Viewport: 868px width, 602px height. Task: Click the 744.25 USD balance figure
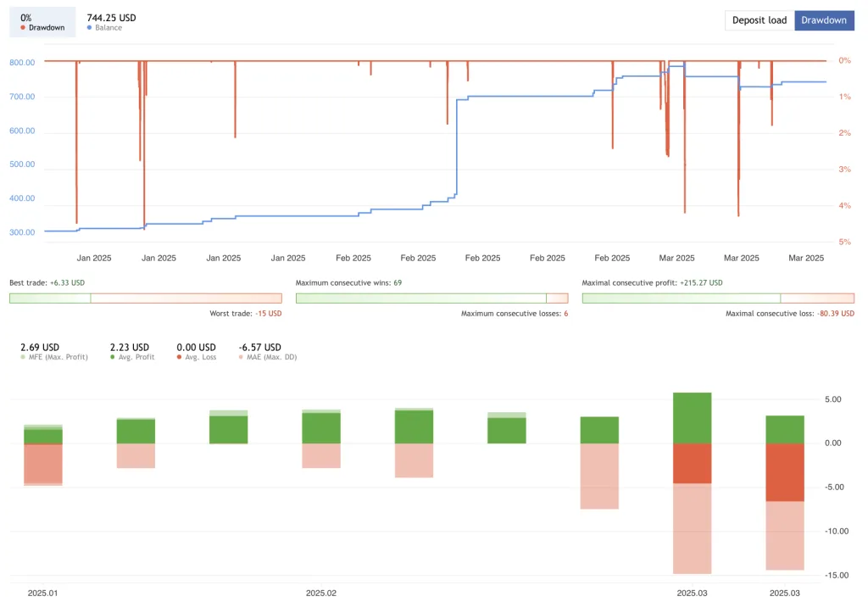pos(111,17)
